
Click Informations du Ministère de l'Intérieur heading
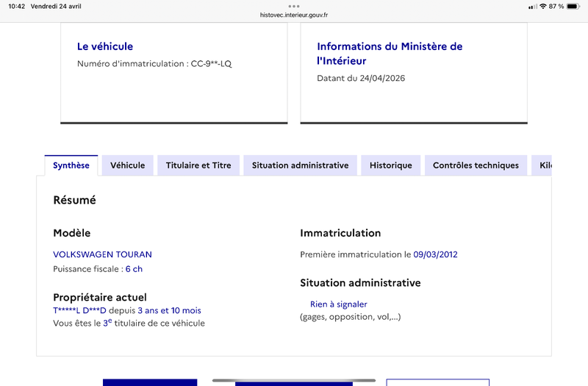[x=390, y=53]
